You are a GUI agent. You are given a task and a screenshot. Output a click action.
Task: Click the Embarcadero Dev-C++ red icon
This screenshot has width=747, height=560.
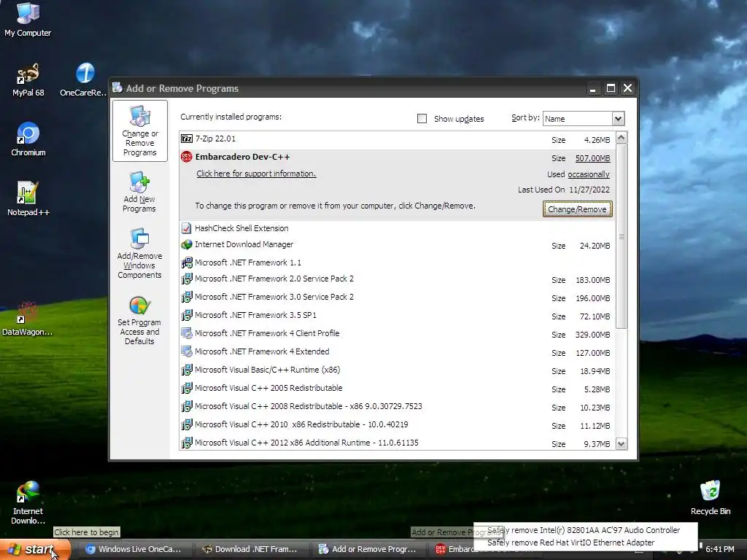187,157
